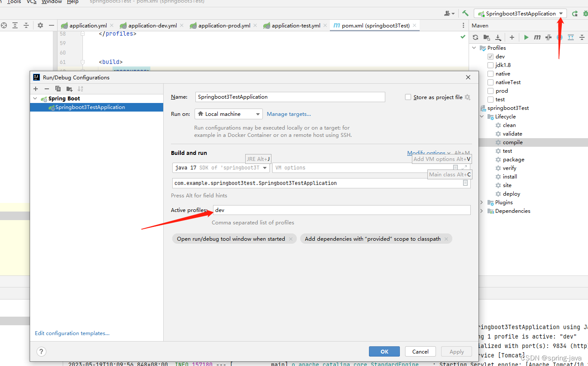588x366 pixels.
Task: Select Springboot3TestApplication in configurations tree
Action: [x=97, y=107]
